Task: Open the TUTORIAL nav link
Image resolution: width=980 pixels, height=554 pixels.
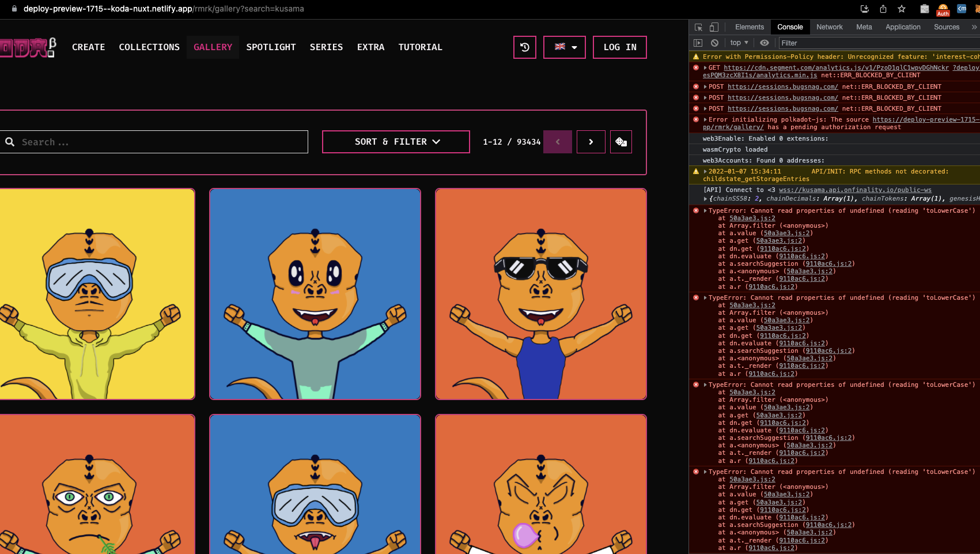Action: tap(420, 47)
